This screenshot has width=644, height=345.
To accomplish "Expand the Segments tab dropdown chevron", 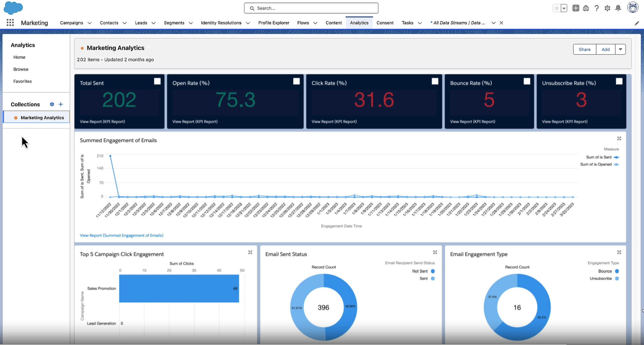I will pos(191,23).
